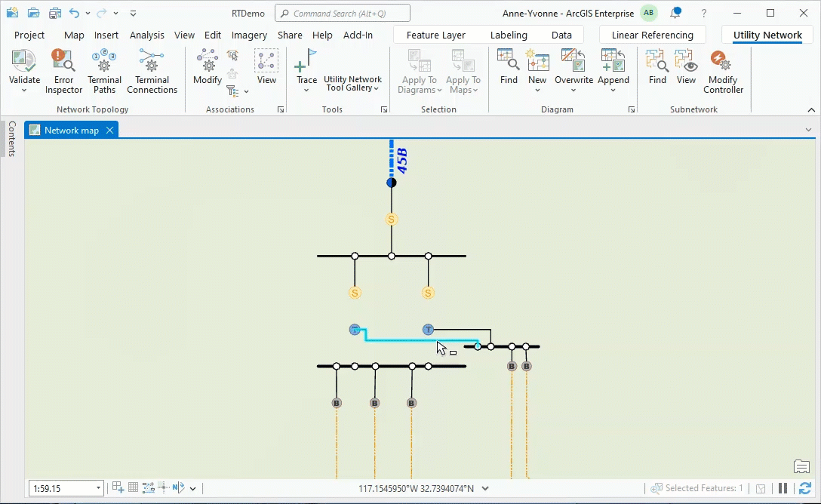Click the Save Project icon
This screenshot has height=504, width=821.
(54, 13)
